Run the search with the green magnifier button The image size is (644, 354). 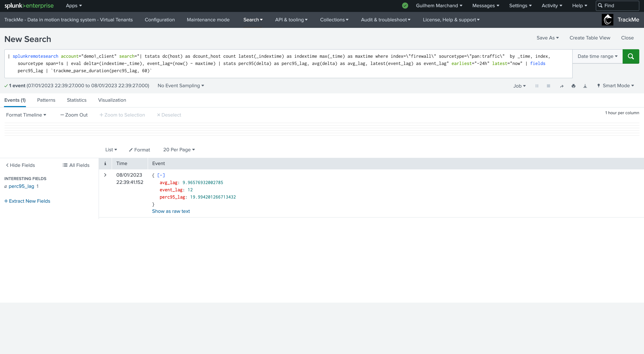click(x=630, y=56)
